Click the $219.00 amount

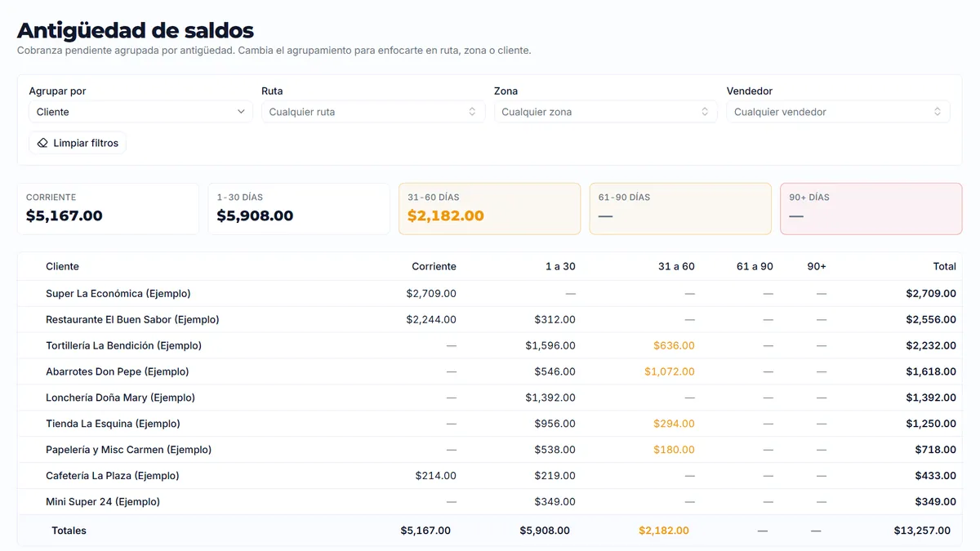tap(555, 476)
